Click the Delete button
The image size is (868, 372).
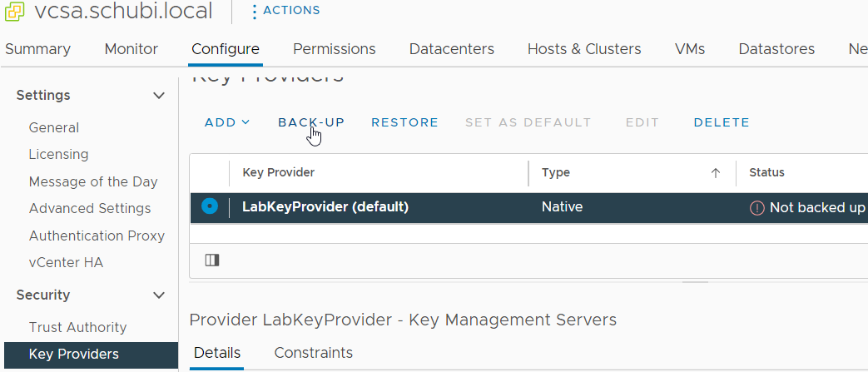(722, 122)
